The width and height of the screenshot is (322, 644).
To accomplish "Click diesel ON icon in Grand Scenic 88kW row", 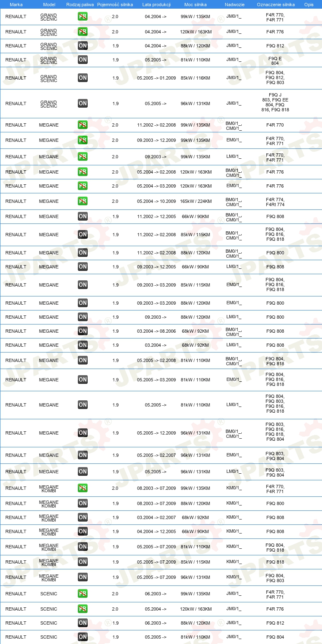I will 83,46.
